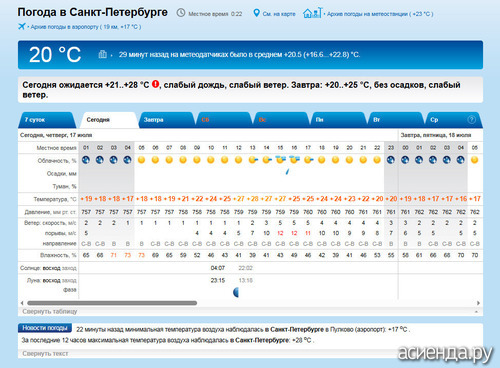Collapse news text via Свернуть текст
500x368 pixels.
coord(45,353)
